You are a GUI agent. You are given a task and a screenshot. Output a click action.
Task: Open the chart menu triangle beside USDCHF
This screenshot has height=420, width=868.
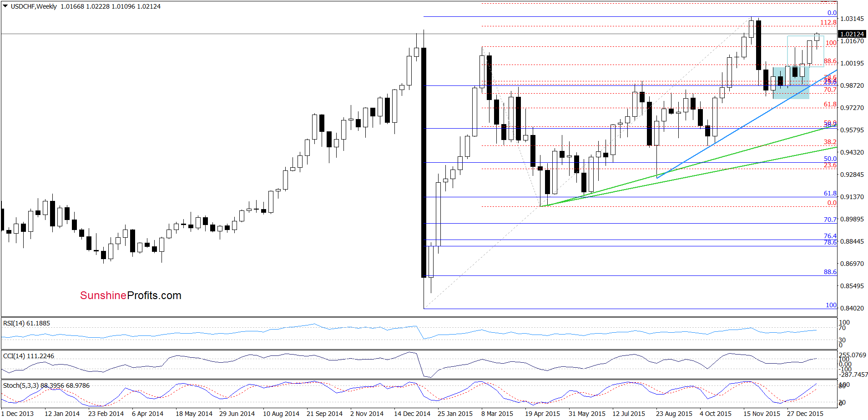pyautogui.click(x=5, y=6)
